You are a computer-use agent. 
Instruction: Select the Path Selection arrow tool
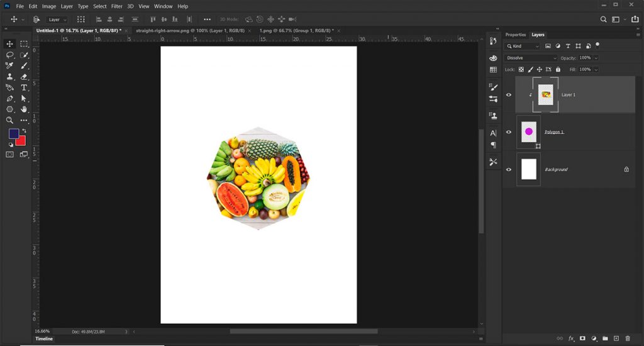tap(24, 99)
